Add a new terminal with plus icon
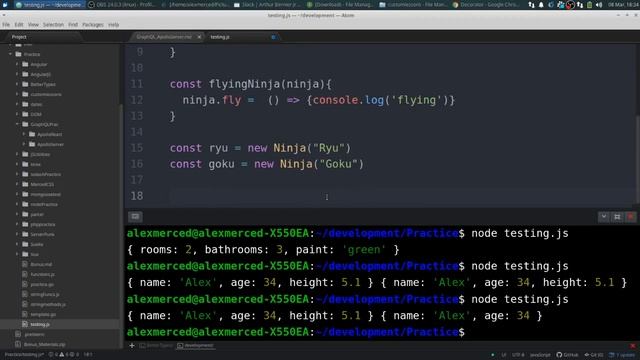 132,346
